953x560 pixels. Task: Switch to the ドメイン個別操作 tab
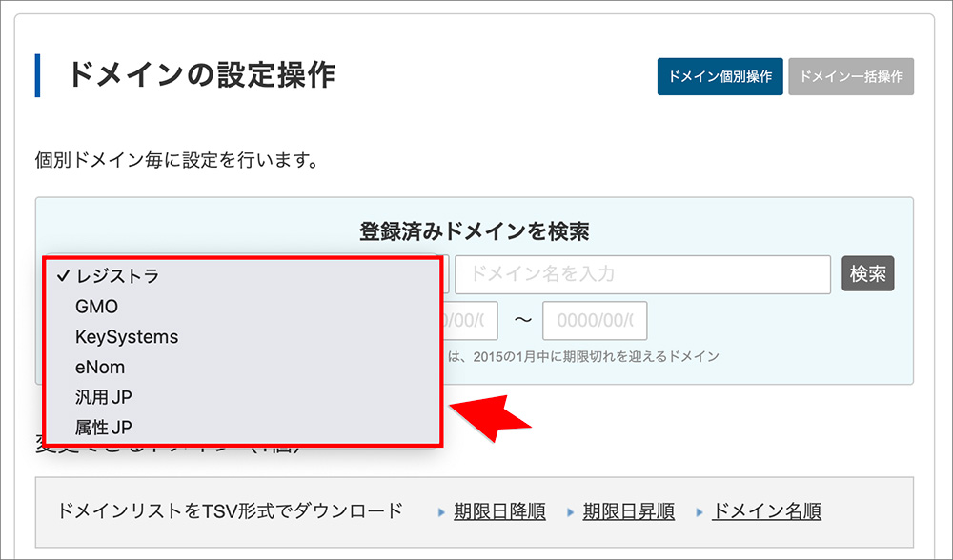720,76
